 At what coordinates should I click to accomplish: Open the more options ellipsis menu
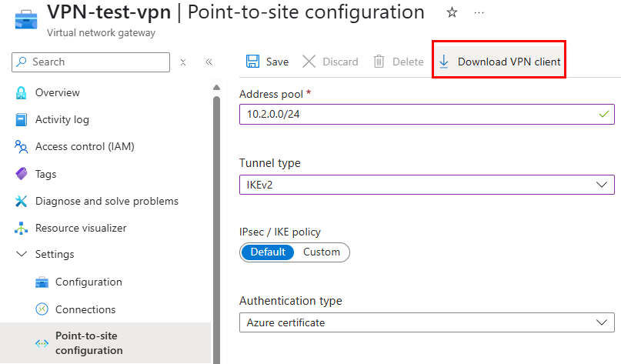coord(479,12)
